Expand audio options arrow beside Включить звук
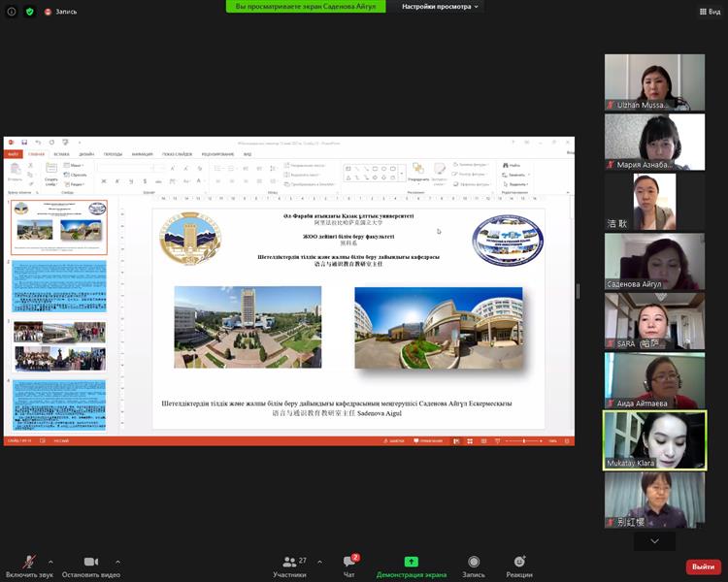This screenshot has height=582, width=728. (x=50, y=562)
